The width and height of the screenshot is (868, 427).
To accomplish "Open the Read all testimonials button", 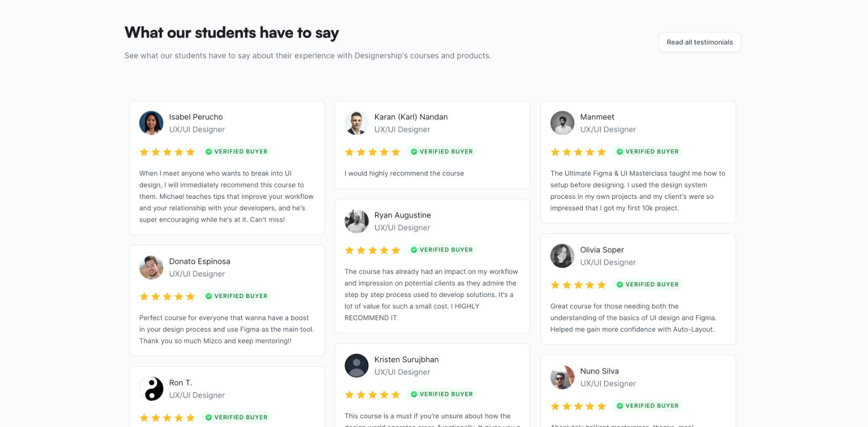I will point(699,42).
